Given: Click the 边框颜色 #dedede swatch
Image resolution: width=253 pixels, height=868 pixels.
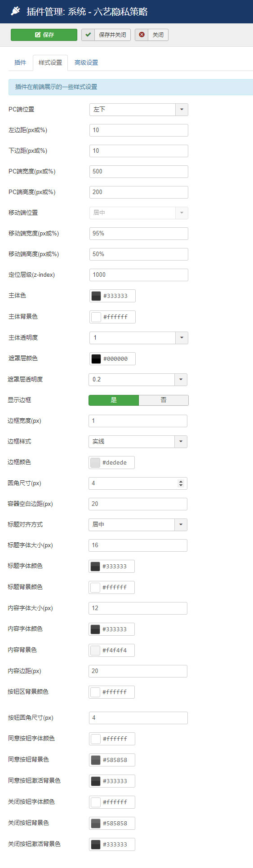Looking at the screenshot, I should pyautogui.click(x=95, y=462).
